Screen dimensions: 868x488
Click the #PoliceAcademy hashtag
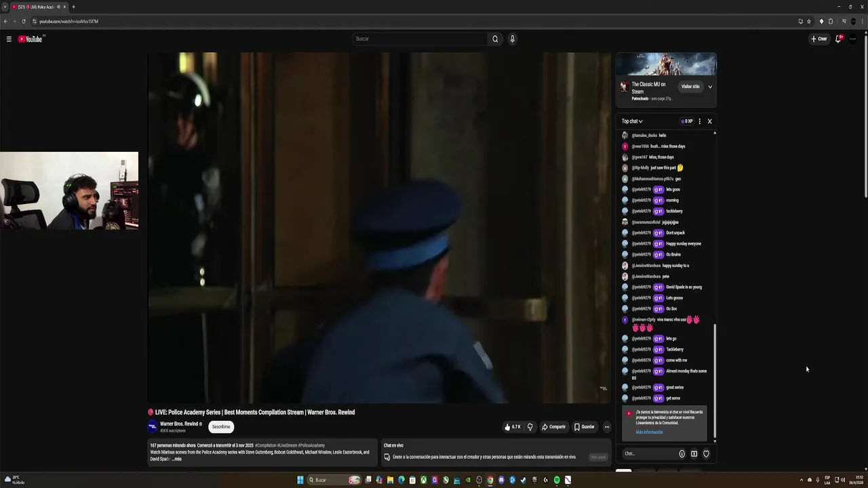pos(311,445)
